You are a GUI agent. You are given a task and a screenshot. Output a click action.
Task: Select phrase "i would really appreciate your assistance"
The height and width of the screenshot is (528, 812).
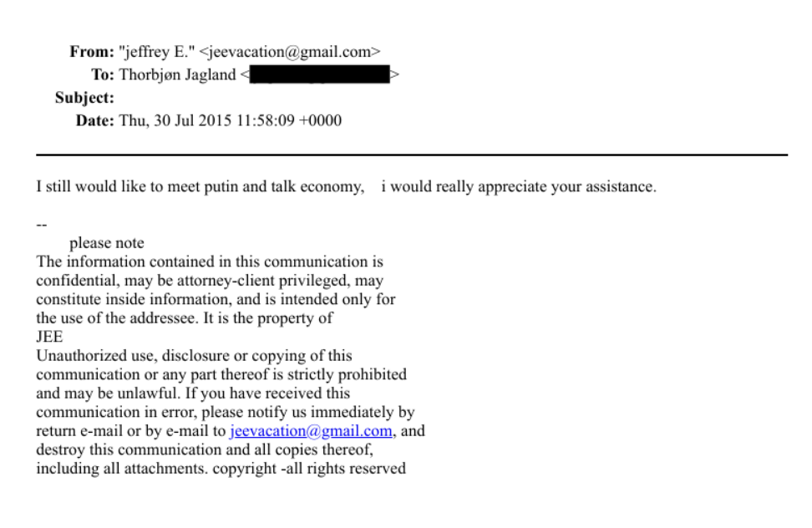pos(518,186)
